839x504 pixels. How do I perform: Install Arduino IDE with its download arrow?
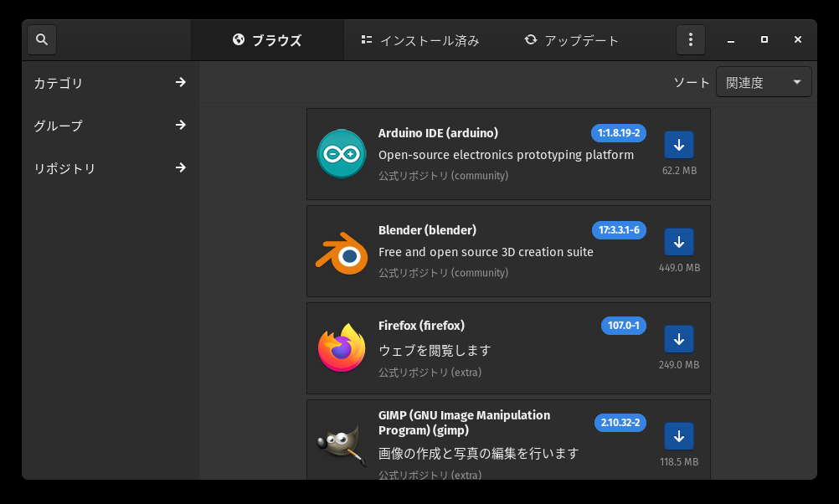[679, 145]
